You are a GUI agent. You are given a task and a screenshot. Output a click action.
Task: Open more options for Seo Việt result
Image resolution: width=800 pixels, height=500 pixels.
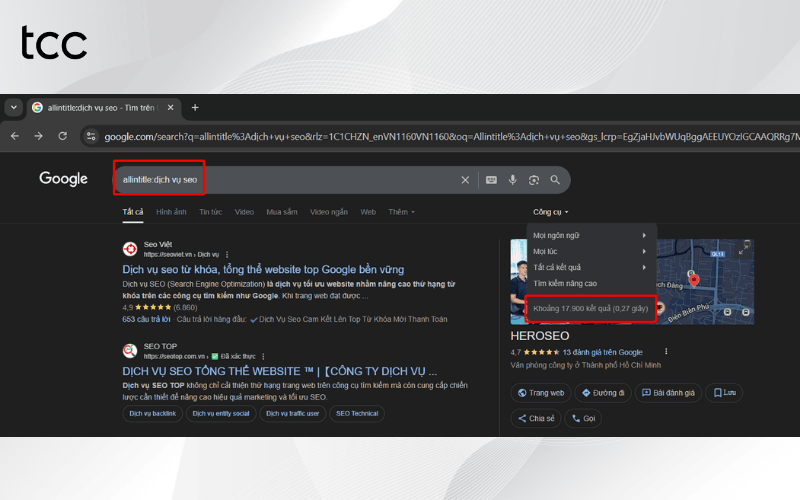coord(227,255)
